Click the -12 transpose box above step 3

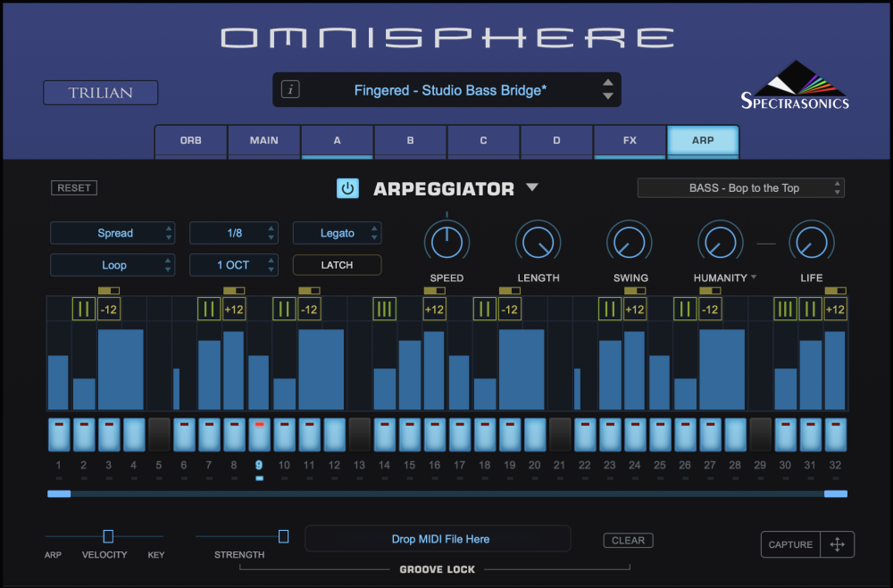click(x=109, y=309)
